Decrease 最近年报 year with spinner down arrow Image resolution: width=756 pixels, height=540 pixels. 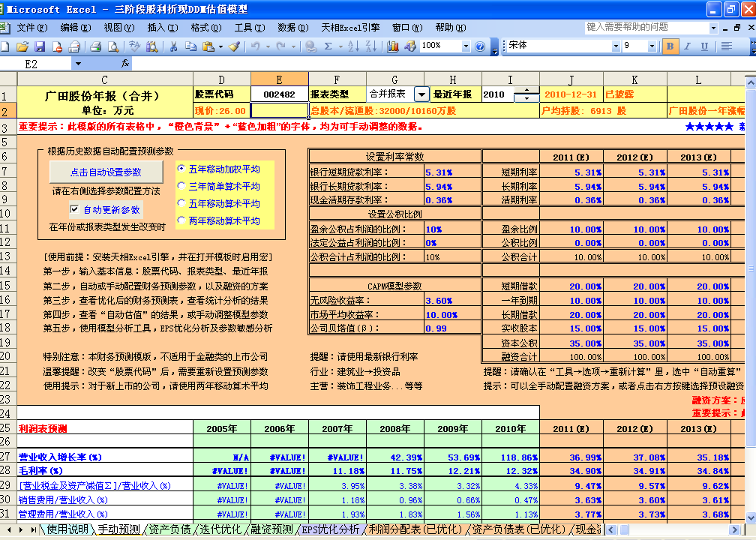(x=526, y=97)
